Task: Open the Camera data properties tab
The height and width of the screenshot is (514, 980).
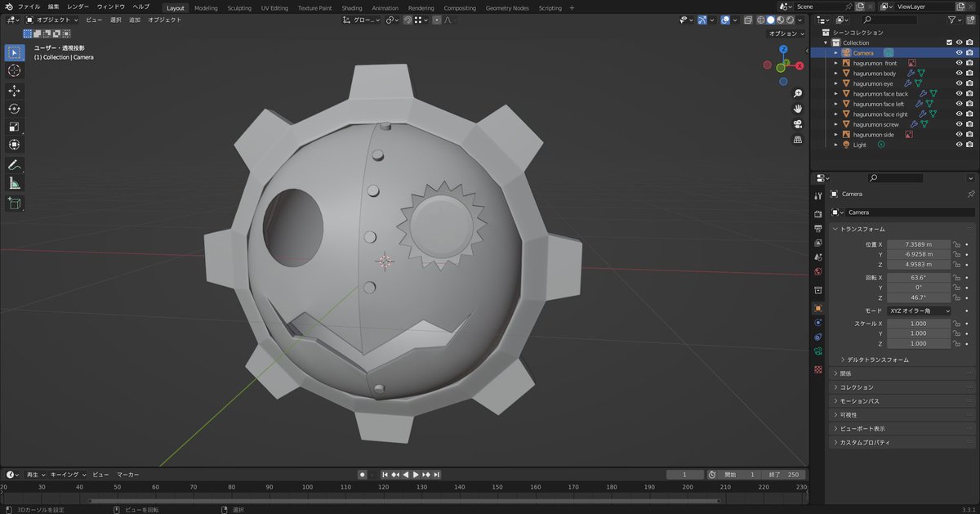Action: click(818, 351)
